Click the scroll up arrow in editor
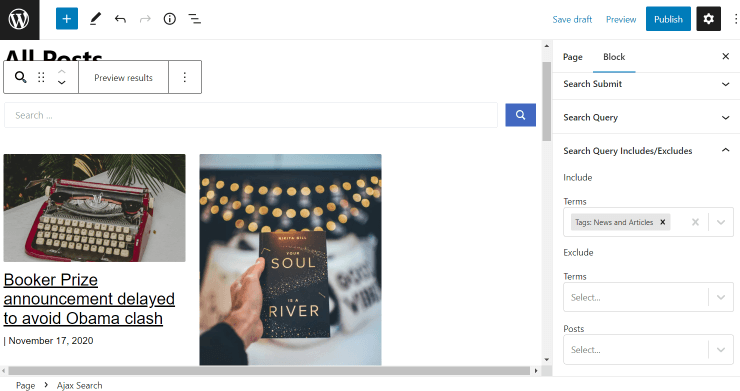The height and width of the screenshot is (391, 740). tap(547, 46)
